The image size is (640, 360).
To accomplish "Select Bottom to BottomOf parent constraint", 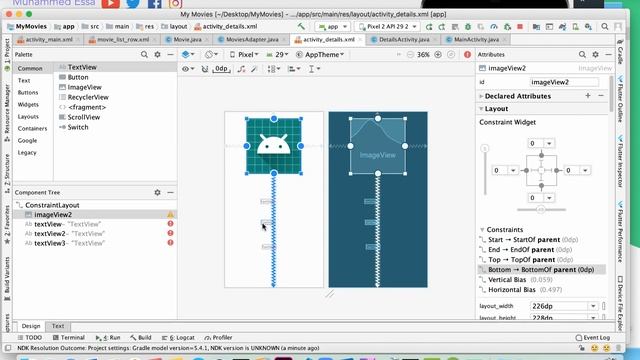I will (541, 270).
